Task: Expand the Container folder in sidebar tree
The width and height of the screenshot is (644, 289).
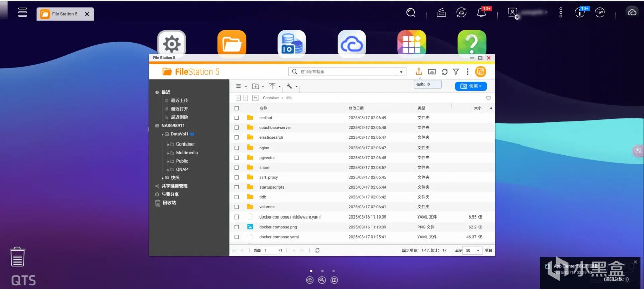Action: click(168, 144)
